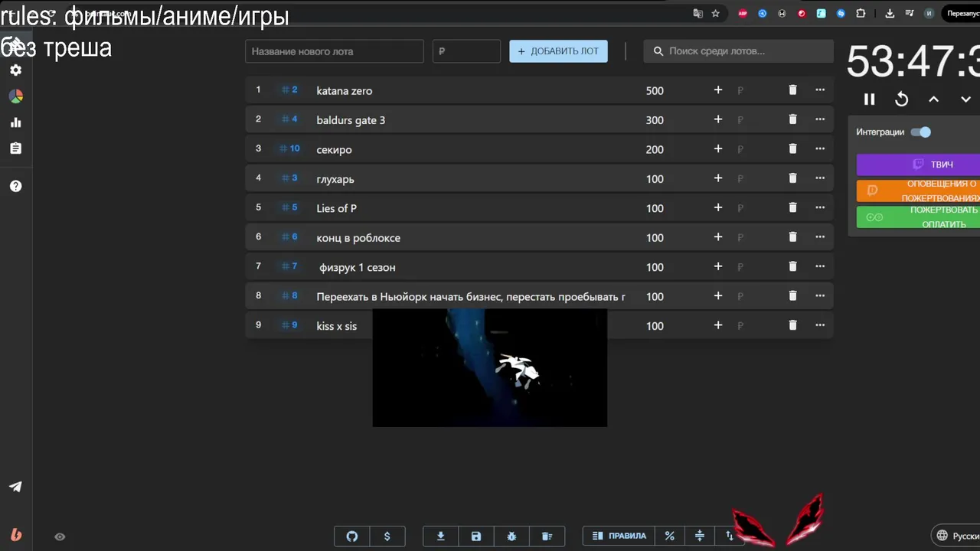
Task: Click the clear all lots trash-list icon
Action: (x=547, y=536)
